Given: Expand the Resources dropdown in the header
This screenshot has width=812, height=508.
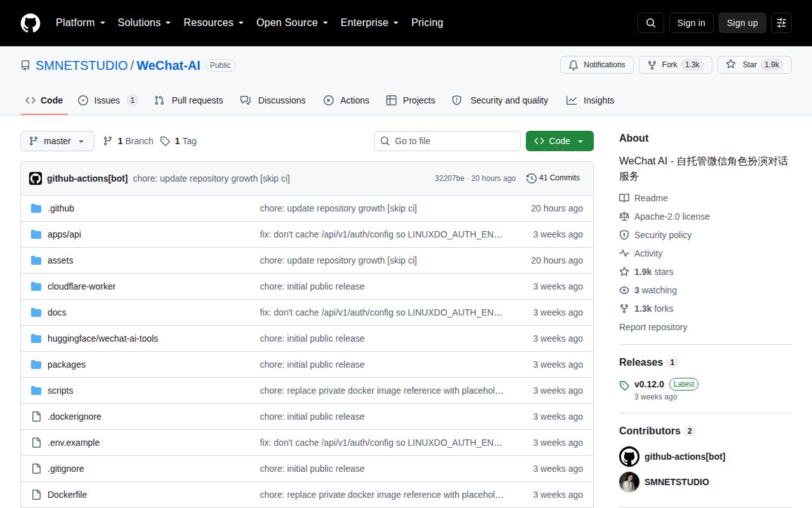Looking at the screenshot, I should click(214, 23).
